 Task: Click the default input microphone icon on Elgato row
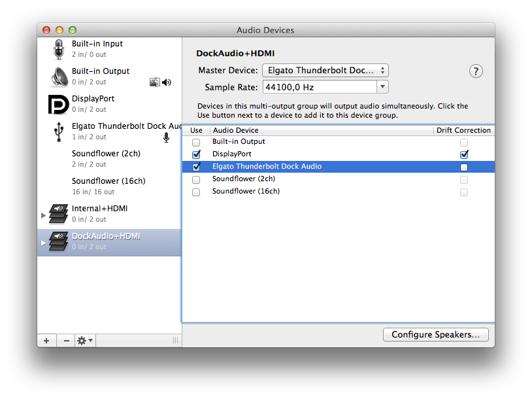(166, 137)
